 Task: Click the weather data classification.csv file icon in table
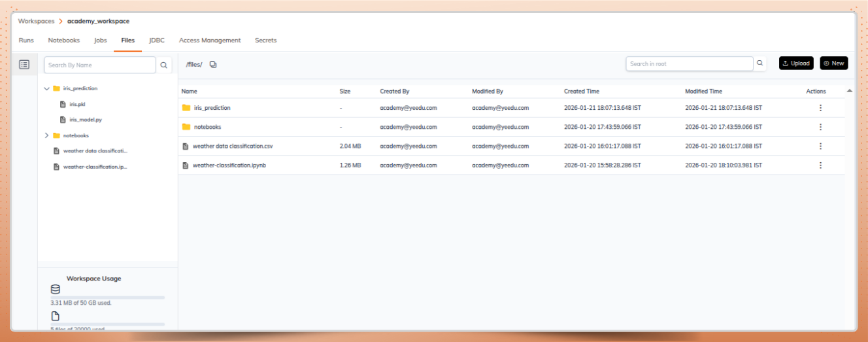[186, 146]
